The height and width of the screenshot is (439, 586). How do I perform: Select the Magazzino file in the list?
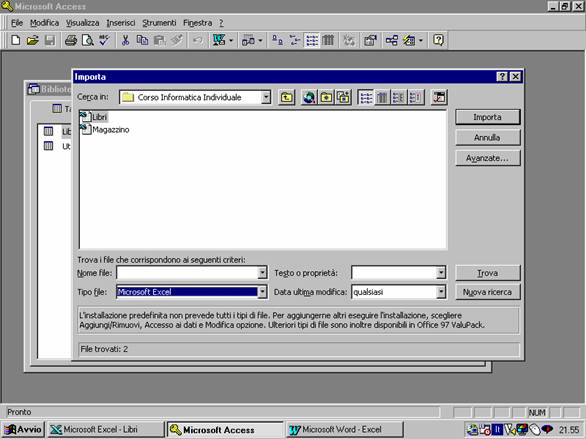tap(105, 130)
